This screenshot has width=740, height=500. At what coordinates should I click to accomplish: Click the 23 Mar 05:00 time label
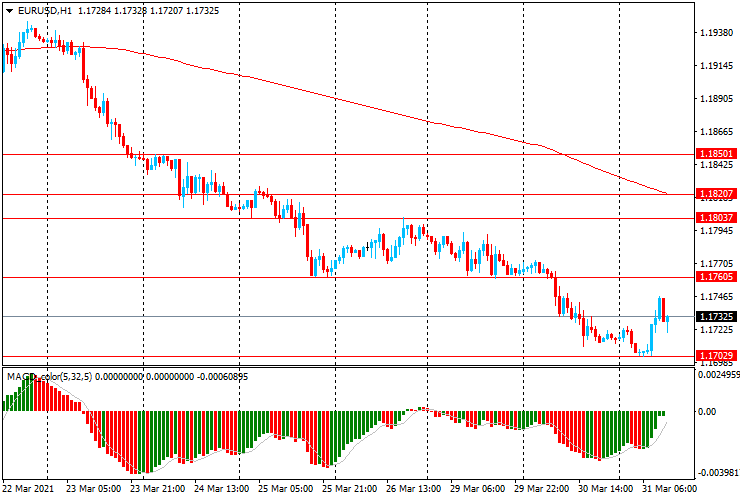click(93, 488)
